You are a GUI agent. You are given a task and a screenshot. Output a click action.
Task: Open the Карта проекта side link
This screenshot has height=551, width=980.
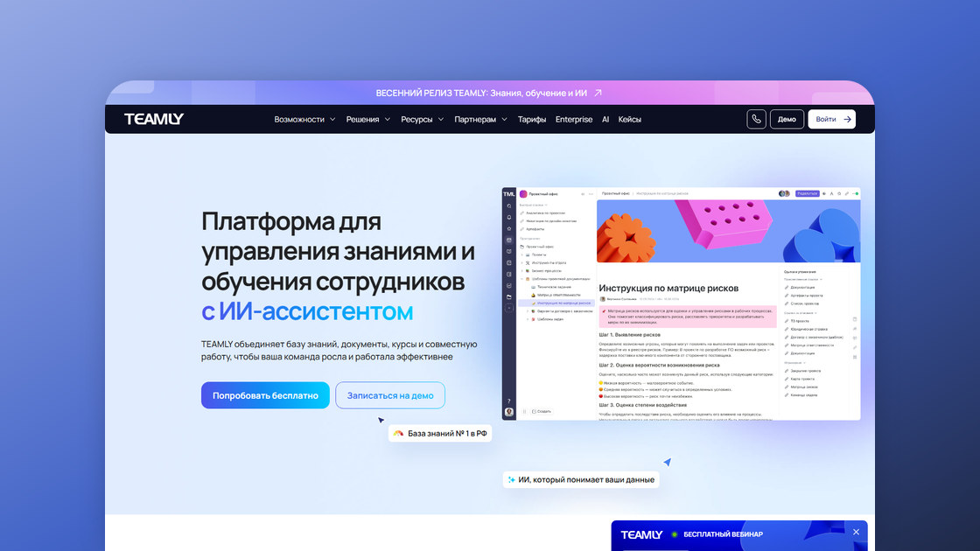point(801,380)
